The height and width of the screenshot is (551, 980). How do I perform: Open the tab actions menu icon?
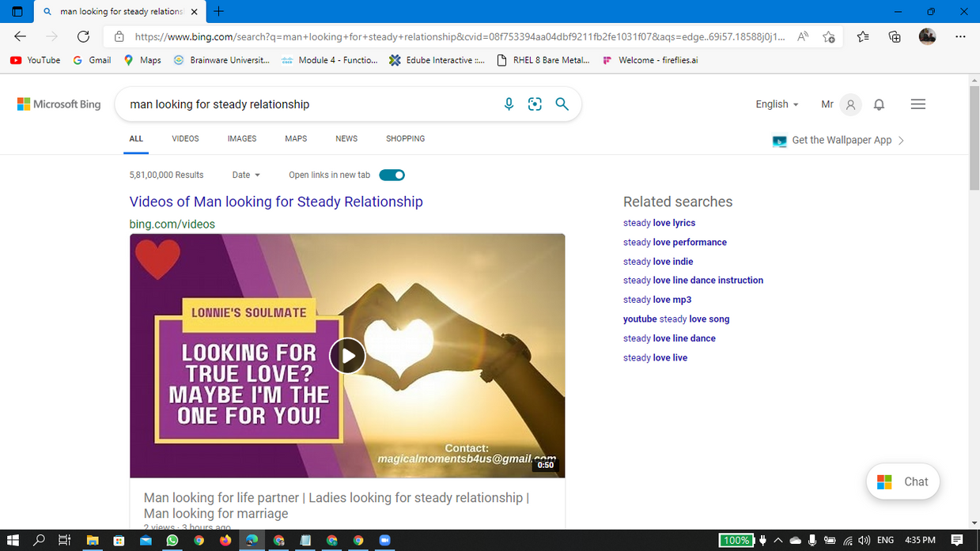(x=17, y=12)
